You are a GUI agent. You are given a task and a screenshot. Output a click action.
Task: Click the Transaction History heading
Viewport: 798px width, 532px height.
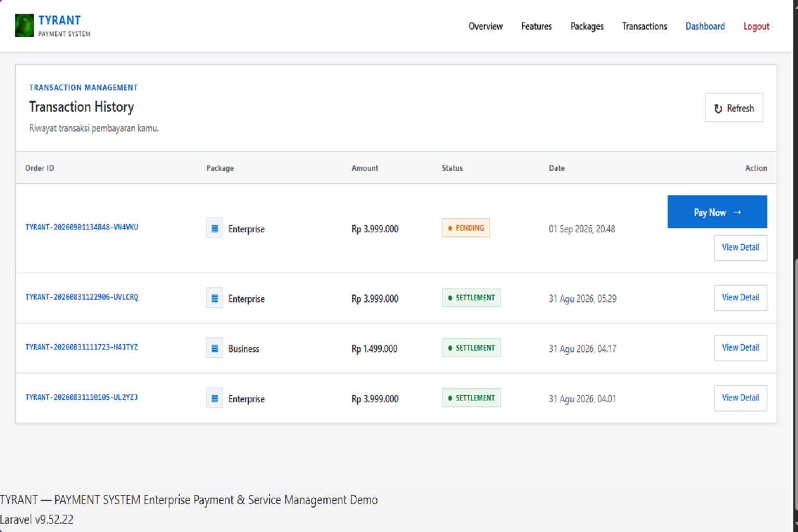pyautogui.click(x=82, y=107)
